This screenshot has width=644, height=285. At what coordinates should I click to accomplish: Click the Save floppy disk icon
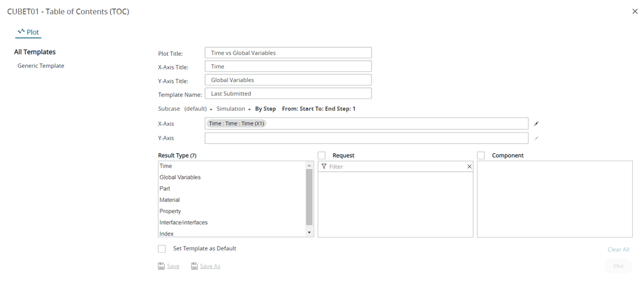(x=161, y=266)
